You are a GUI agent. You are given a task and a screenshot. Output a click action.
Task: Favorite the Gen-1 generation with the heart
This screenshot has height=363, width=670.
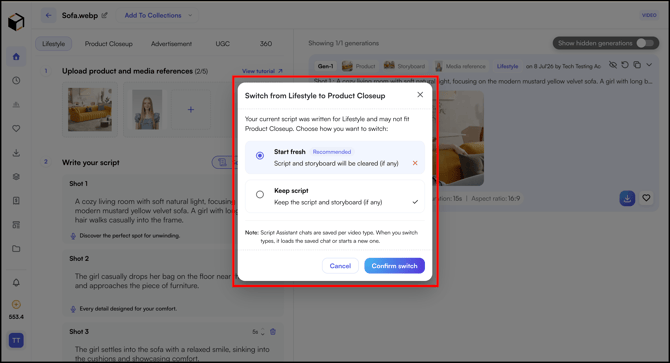click(x=646, y=198)
